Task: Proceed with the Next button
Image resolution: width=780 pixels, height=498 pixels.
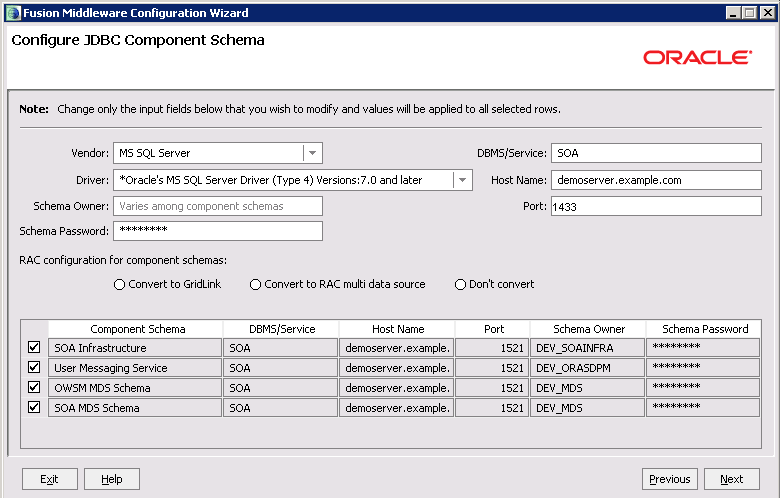Action: (732, 479)
